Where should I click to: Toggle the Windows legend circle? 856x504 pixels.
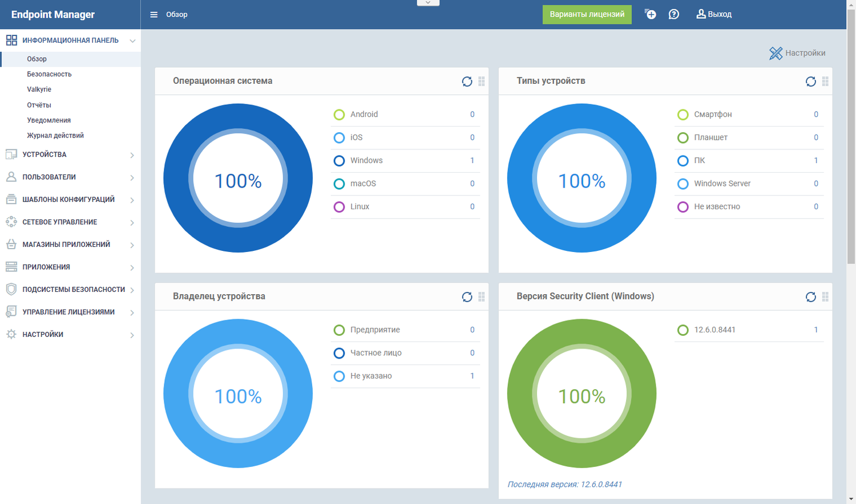339,161
